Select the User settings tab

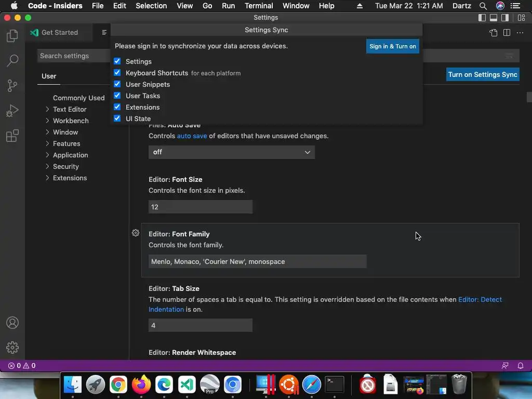tap(49, 76)
